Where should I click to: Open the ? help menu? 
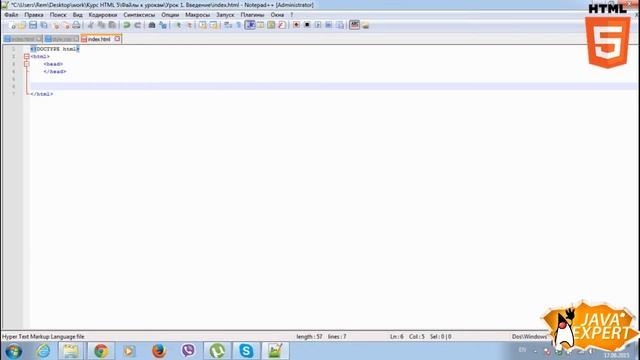(292, 15)
